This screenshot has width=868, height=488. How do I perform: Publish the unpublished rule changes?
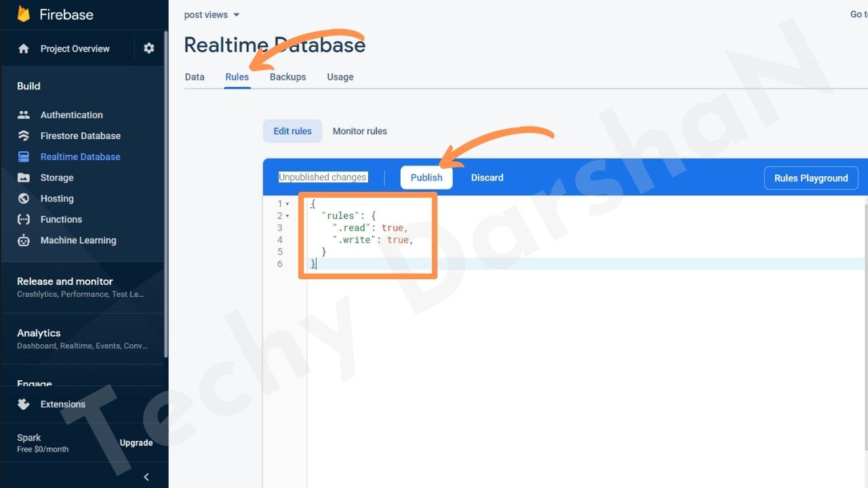[427, 178]
